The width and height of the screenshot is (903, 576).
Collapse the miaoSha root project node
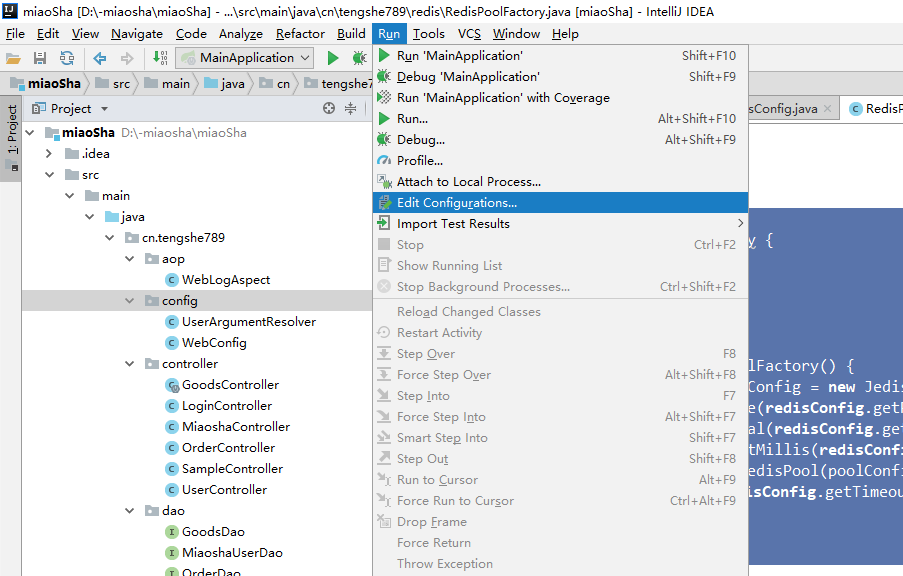(x=30, y=133)
